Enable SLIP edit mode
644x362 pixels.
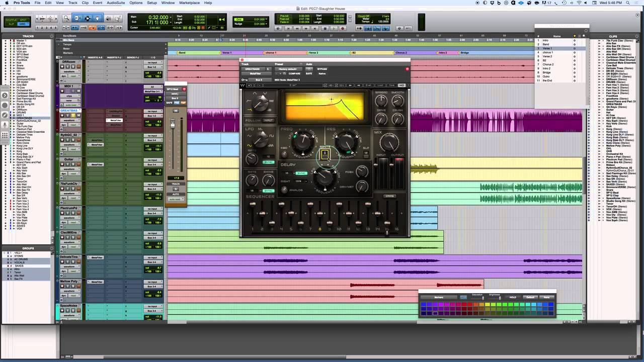[11, 24]
